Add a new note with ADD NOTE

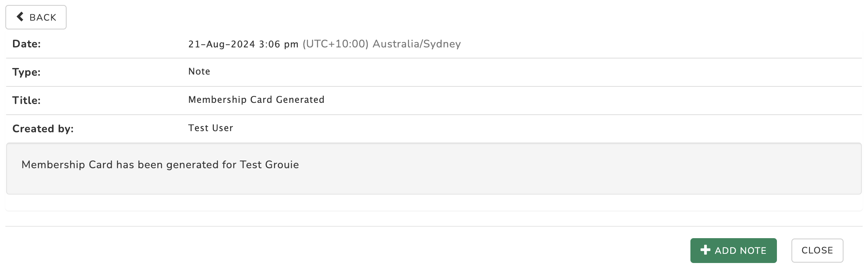click(733, 250)
